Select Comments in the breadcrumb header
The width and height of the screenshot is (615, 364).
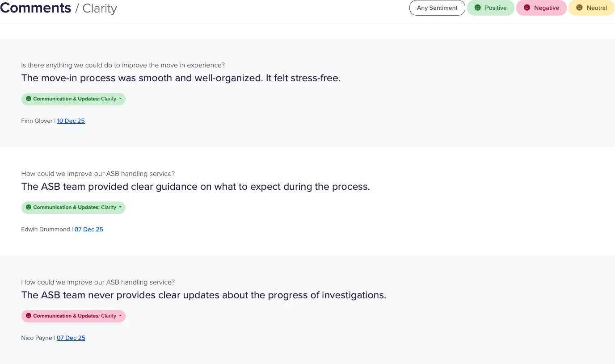tap(35, 8)
